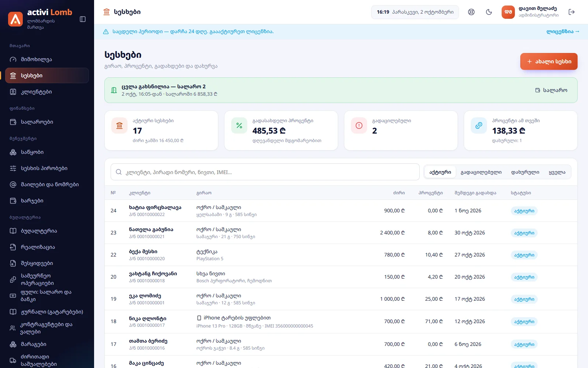Screen dimensions: 588x368
Task: Select the სესხები sidebar item
Action: (47, 75)
